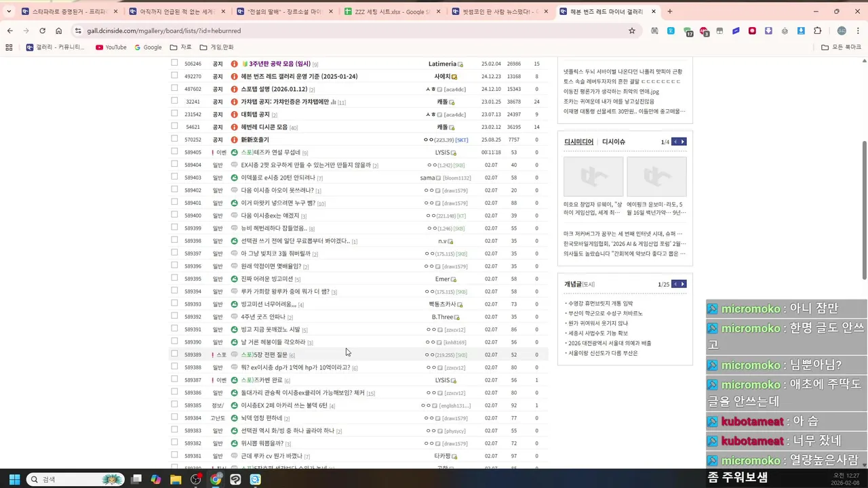Select the checkbox beside post 589400
Viewport: 868px width, 488px height.
174,215
